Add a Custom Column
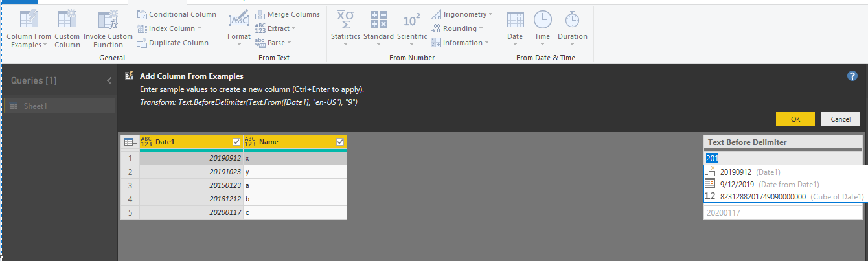 pyautogui.click(x=67, y=29)
